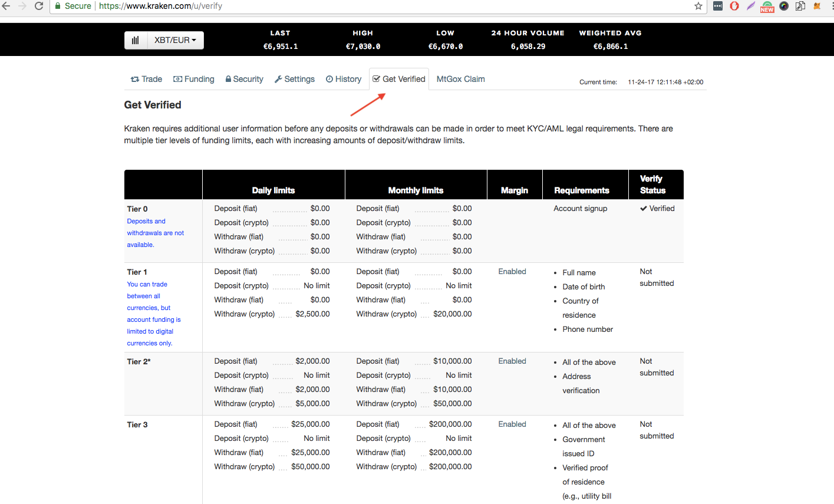
Task: Expand the XBT/EUR currency pair dropdown
Action: (x=175, y=40)
